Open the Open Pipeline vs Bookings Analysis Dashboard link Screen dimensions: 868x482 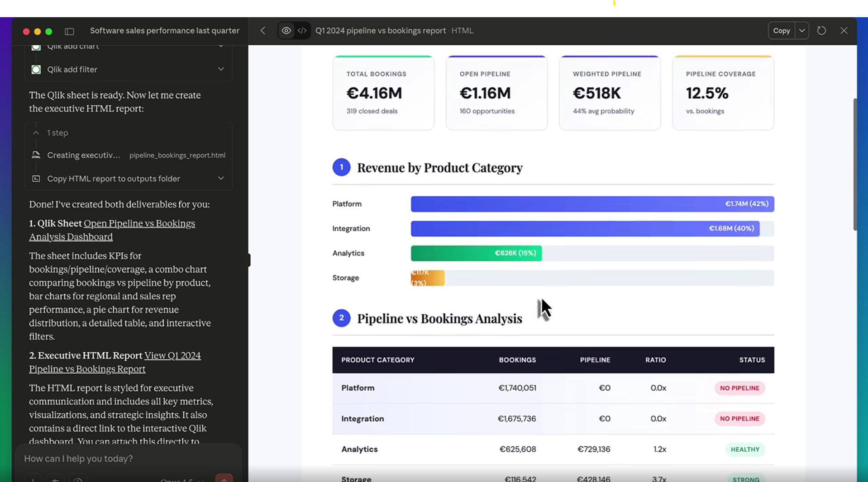[112, 230]
